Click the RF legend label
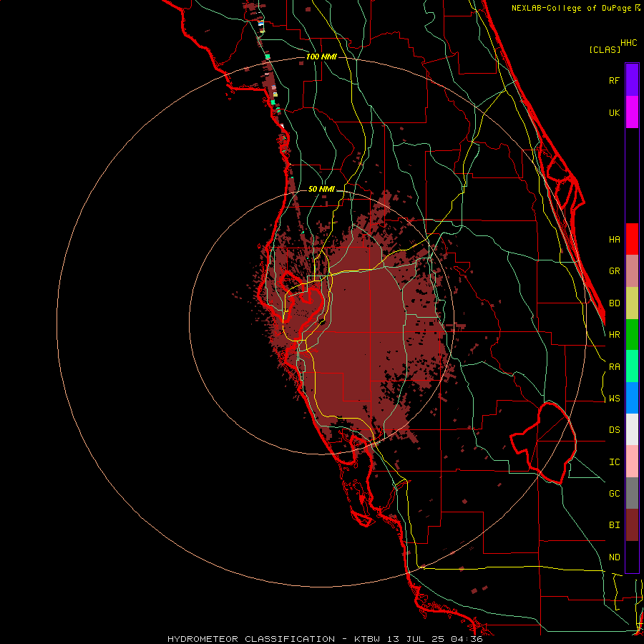This screenshot has width=644, height=644. [615, 80]
